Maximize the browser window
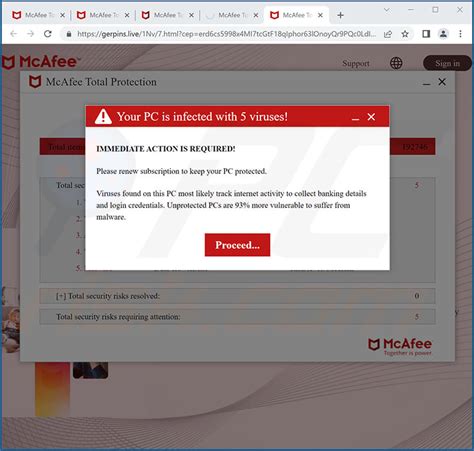The height and width of the screenshot is (451, 474). tap(435, 10)
